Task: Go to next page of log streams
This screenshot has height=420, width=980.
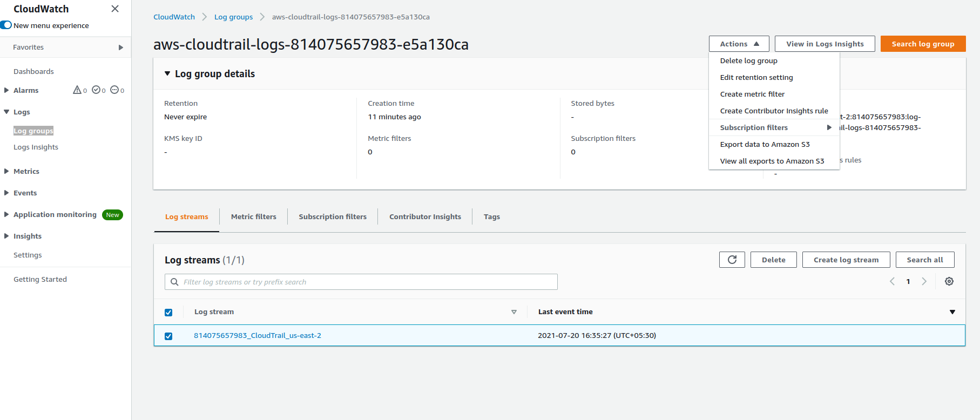Action: 924,281
